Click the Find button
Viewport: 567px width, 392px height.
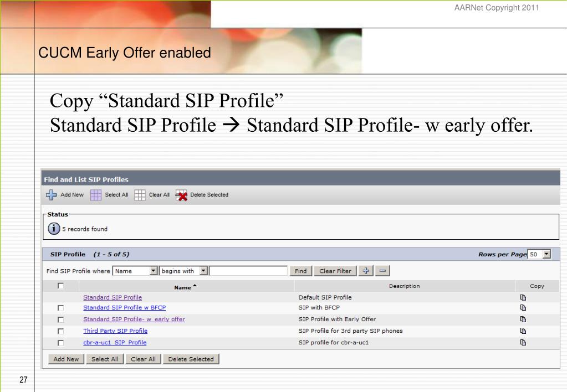coord(300,271)
